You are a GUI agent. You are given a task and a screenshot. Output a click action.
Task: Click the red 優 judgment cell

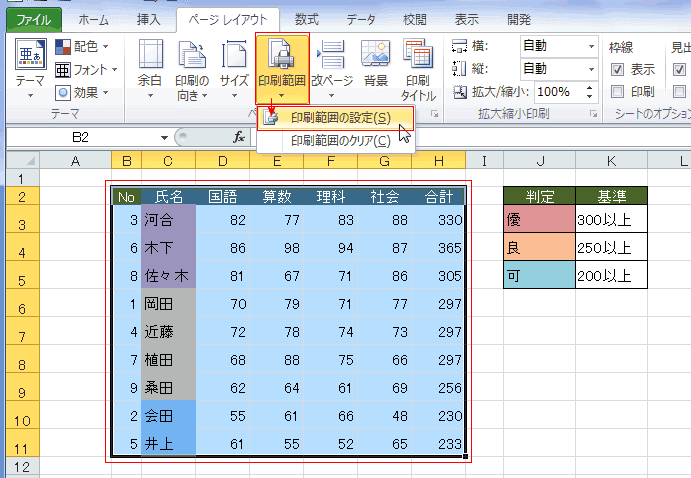tap(540, 219)
